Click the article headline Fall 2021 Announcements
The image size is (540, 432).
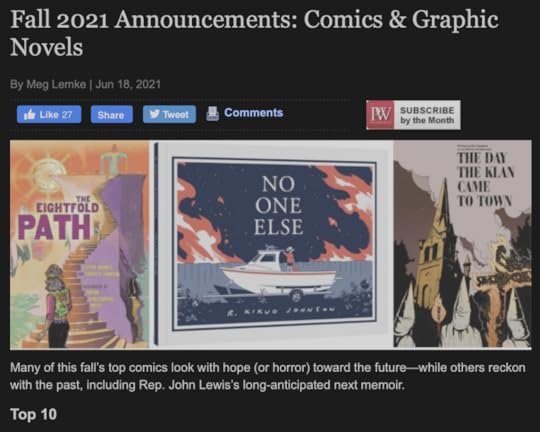(x=254, y=33)
